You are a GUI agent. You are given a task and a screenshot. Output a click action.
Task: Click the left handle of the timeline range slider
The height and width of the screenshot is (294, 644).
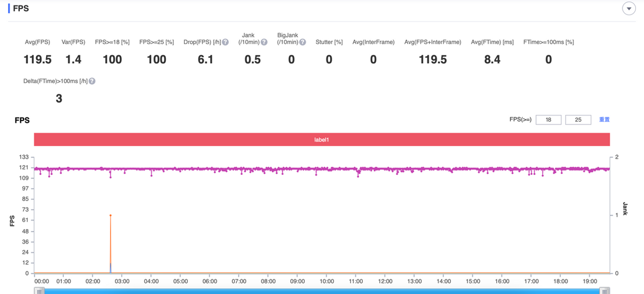tap(39, 291)
